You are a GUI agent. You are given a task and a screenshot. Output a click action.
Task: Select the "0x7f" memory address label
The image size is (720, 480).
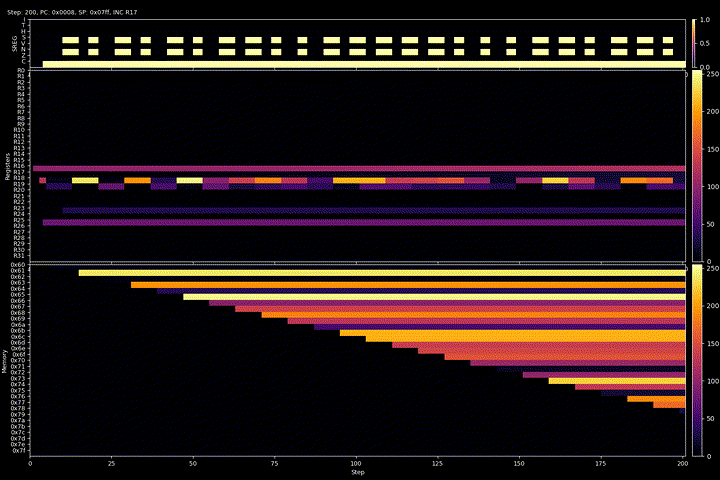click(18, 451)
